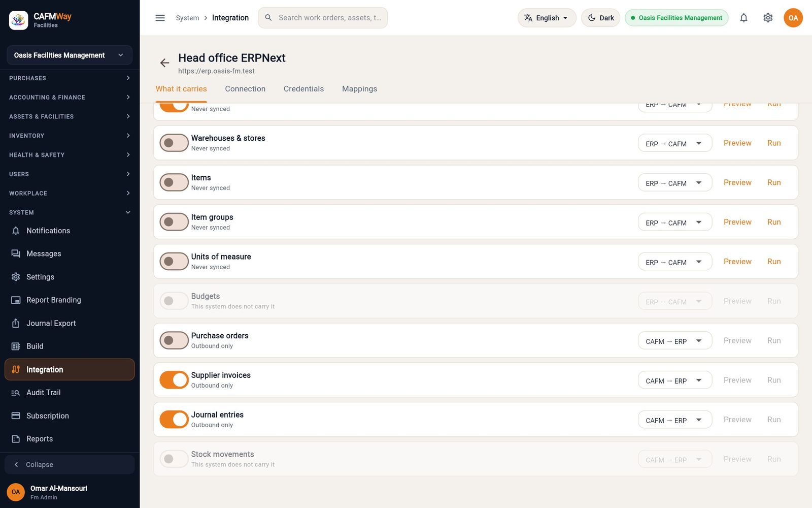The width and height of the screenshot is (812, 508).
Task: Open Settings in the System menu
Action: pos(70,277)
